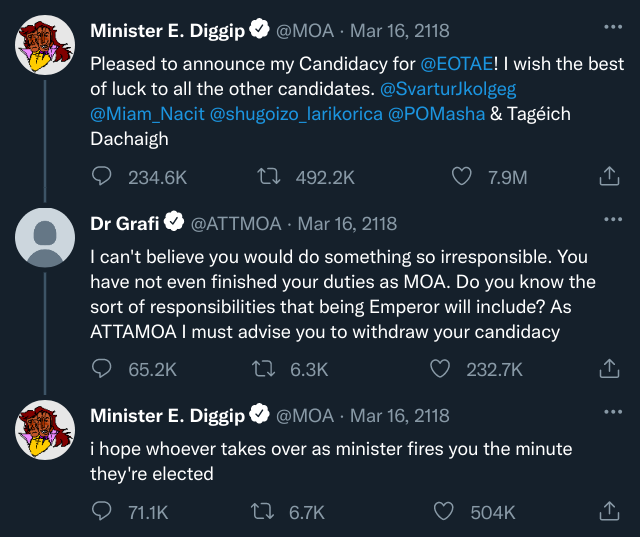This screenshot has width=640, height=537.
Task: Open more options menu on Dr Grafi's tweet
Action: point(612,220)
